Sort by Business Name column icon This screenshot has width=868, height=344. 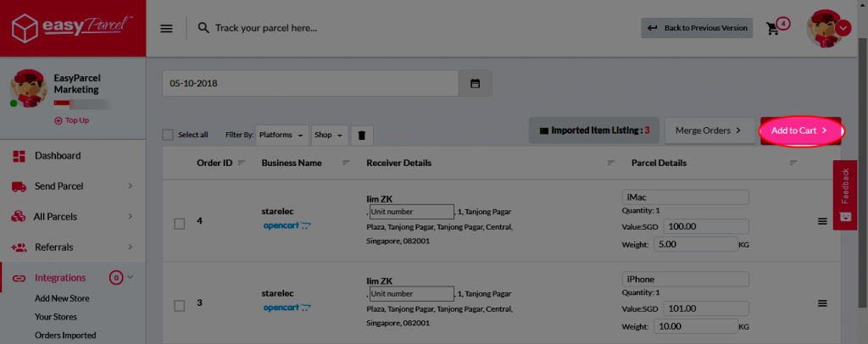click(x=346, y=164)
